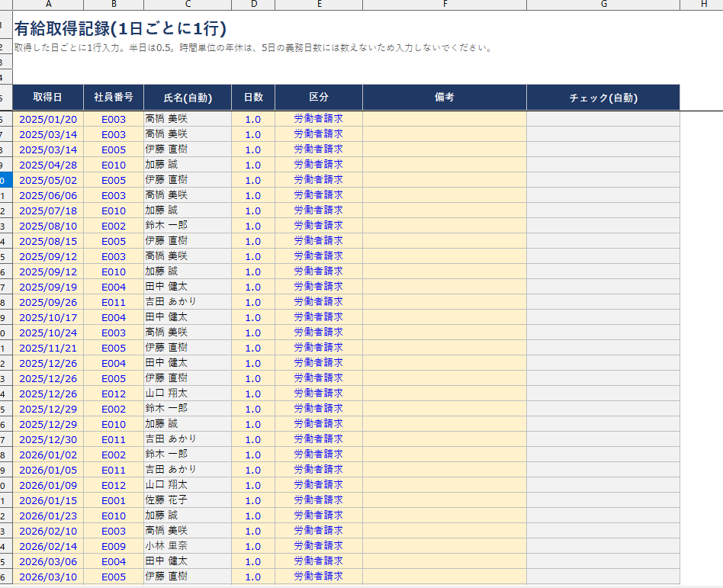
Task: Select date cell 2025/10/17
Action: [x=48, y=316]
